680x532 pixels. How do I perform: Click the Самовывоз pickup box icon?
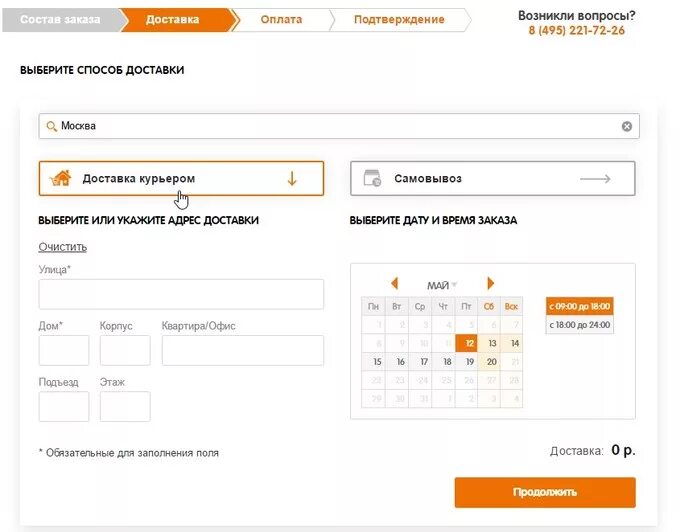(372, 178)
